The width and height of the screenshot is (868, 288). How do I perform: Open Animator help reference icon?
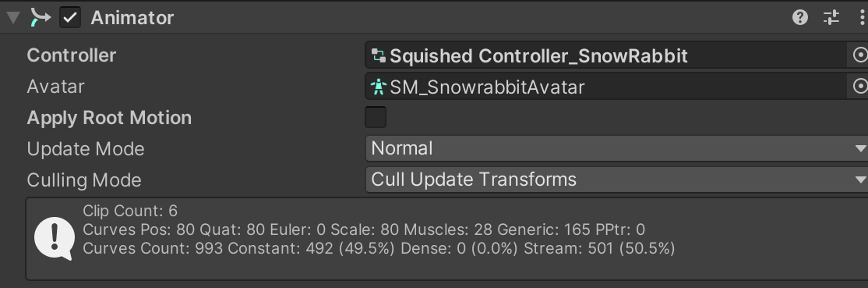tap(800, 18)
